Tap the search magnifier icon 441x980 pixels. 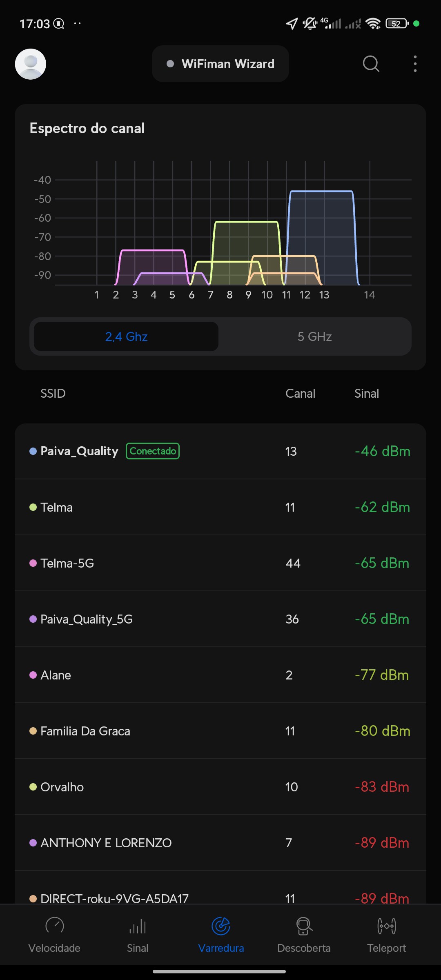(371, 64)
